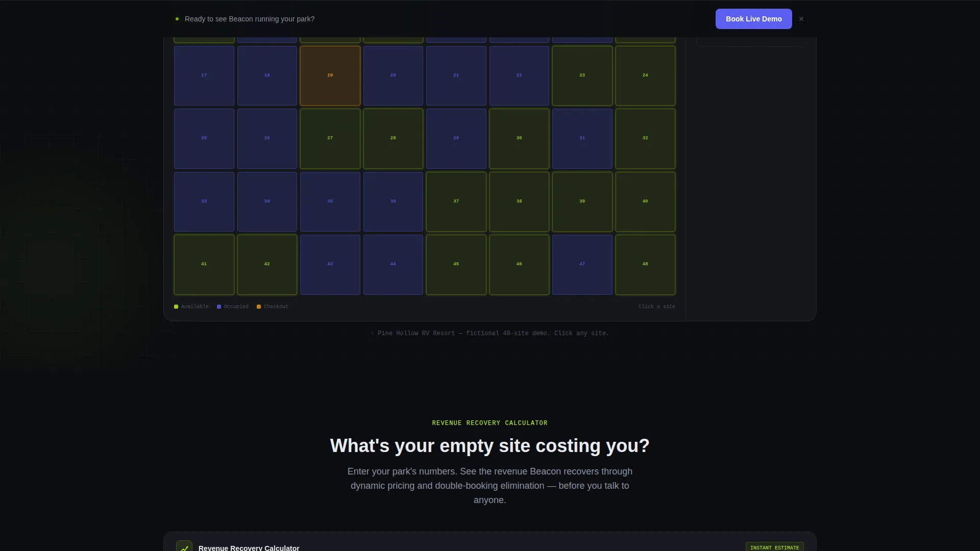Select occupied site 17

(x=204, y=76)
